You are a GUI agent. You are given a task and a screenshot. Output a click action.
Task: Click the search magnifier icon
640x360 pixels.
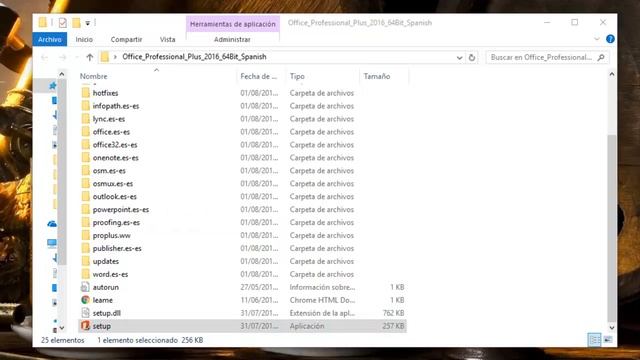(x=601, y=58)
